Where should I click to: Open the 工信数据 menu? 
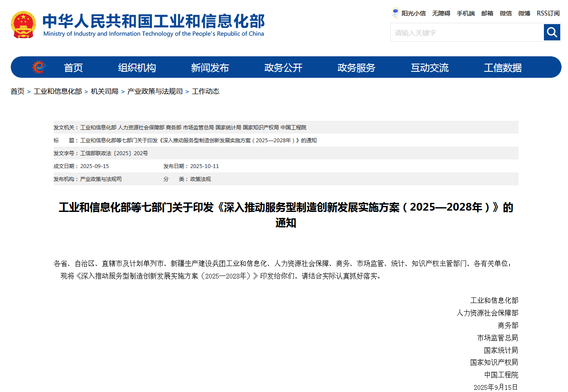point(503,67)
